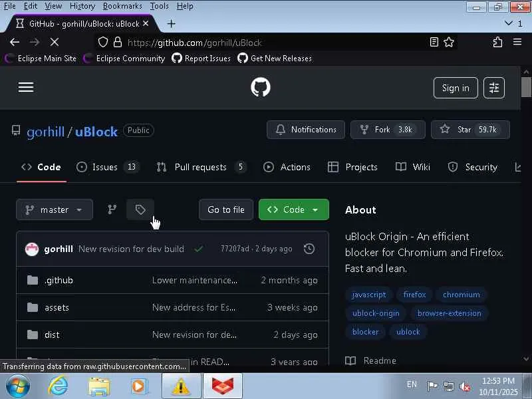Select the javascript topic tag
This screenshot has height=399, width=532.
pyautogui.click(x=369, y=295)
